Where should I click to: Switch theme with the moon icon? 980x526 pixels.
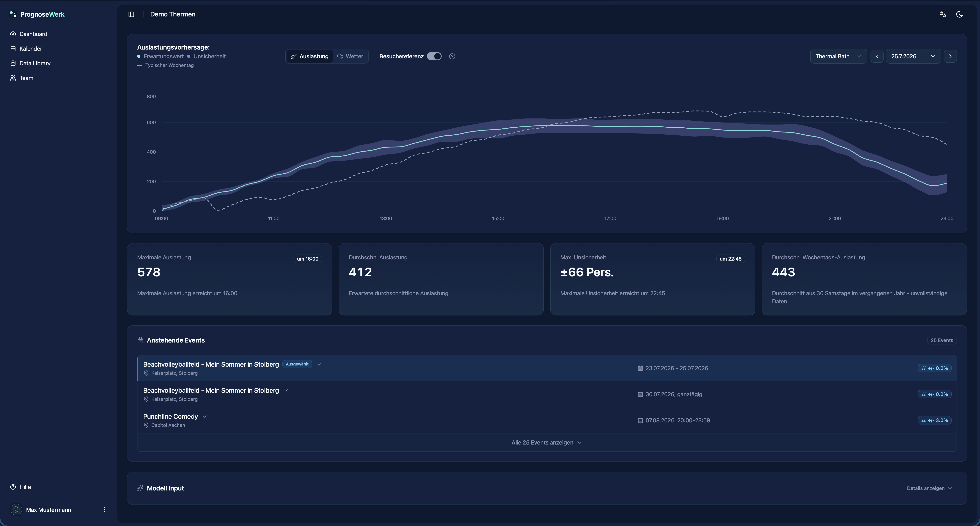(959, 15)
